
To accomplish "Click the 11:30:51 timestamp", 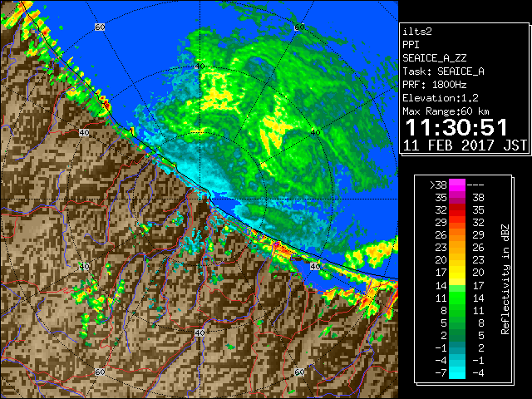I will click(x=456, y=127).
